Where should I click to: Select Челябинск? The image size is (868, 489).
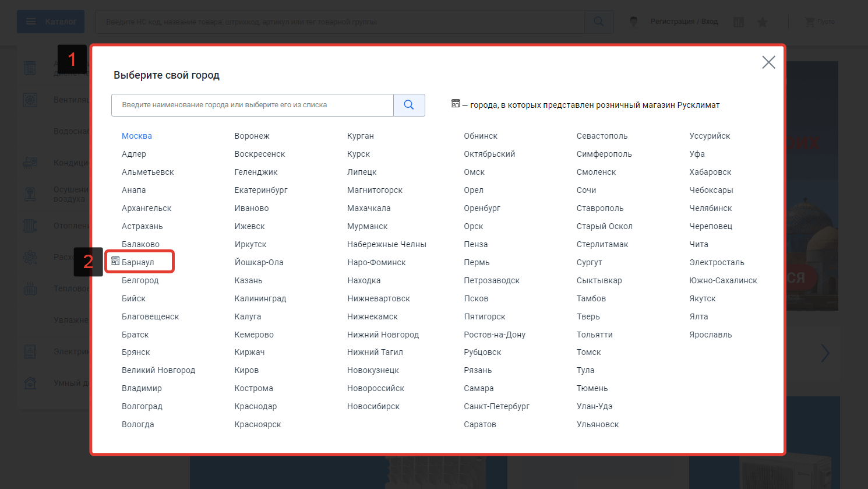(x=711, y=208)
